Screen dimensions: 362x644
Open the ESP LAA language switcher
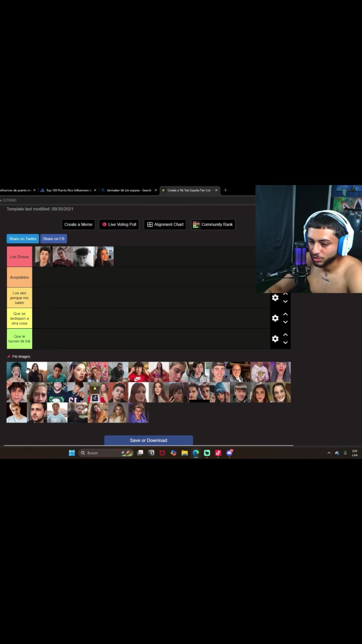coord(355,453)
